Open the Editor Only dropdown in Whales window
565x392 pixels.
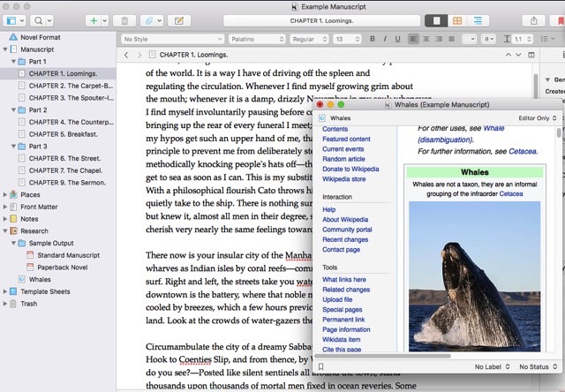(x=538, y=117)
